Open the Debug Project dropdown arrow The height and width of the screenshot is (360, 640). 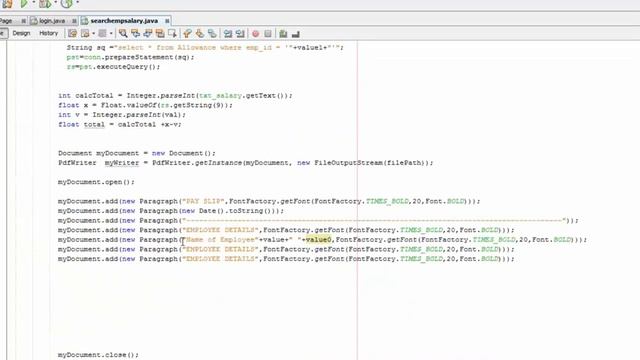point(56,3)
